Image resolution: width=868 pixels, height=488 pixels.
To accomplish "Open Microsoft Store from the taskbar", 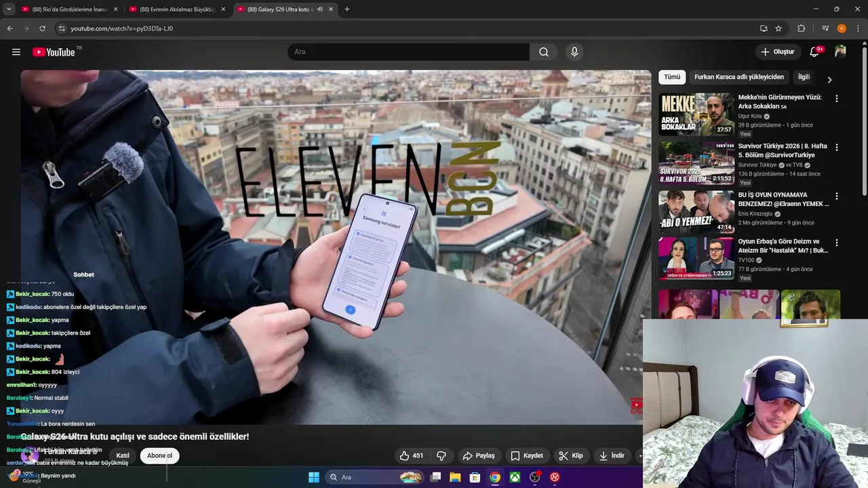I will pos(475,477).
